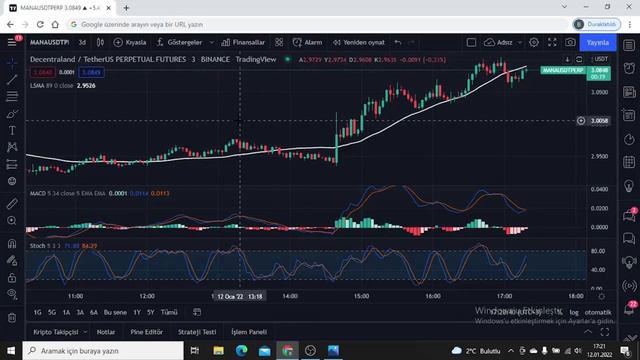Screen dimensions: 640x360
Task: Open the 3d interval selector
Action: pyautogui.click(x=82, y=42)
